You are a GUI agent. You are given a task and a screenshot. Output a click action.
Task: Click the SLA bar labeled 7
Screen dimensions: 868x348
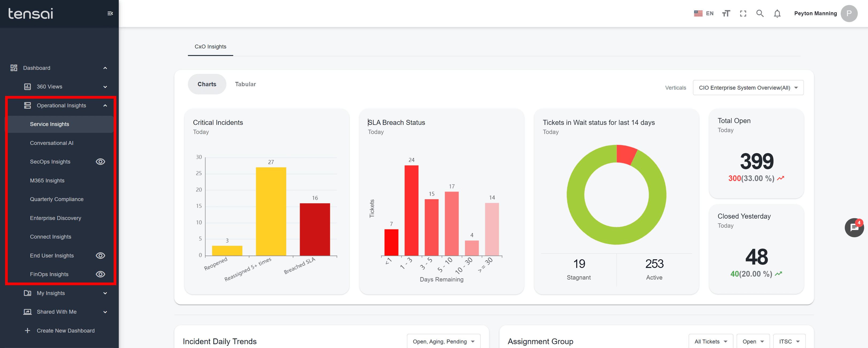[391, 242]
